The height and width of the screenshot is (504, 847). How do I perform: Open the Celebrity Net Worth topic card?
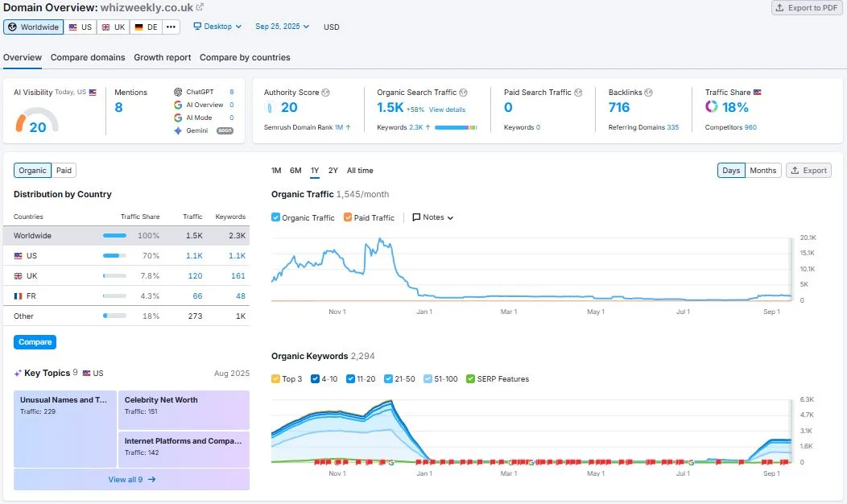pos(184,410)
